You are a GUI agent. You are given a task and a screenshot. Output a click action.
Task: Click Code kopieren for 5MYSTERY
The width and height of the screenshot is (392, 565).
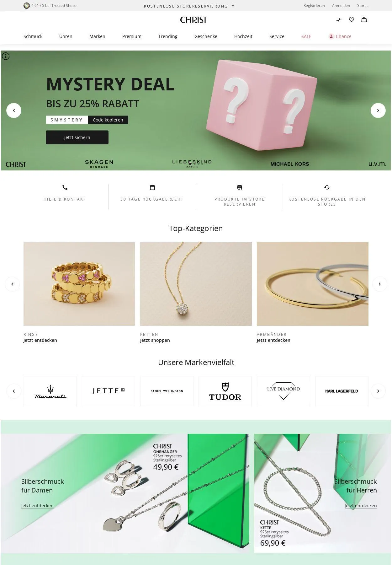(108, 120)
